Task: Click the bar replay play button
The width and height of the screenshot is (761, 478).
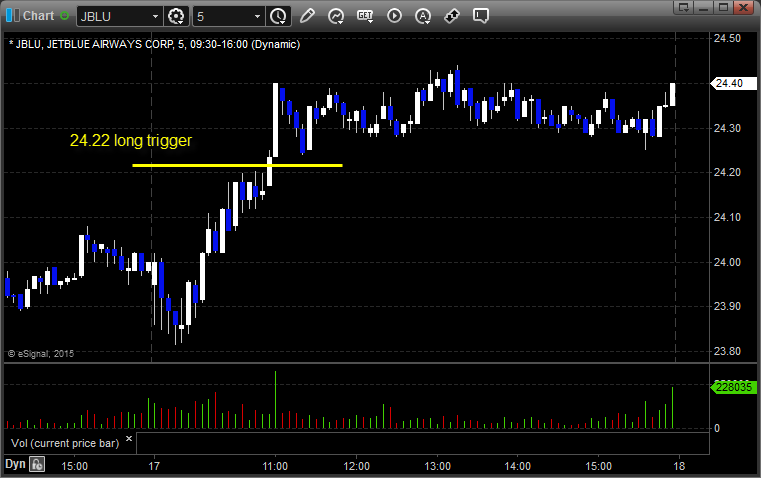Action: [x=394, y=16]
